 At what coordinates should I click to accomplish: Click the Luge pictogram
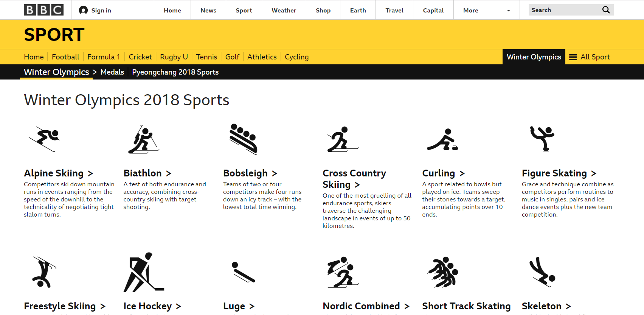coord(244,272)
